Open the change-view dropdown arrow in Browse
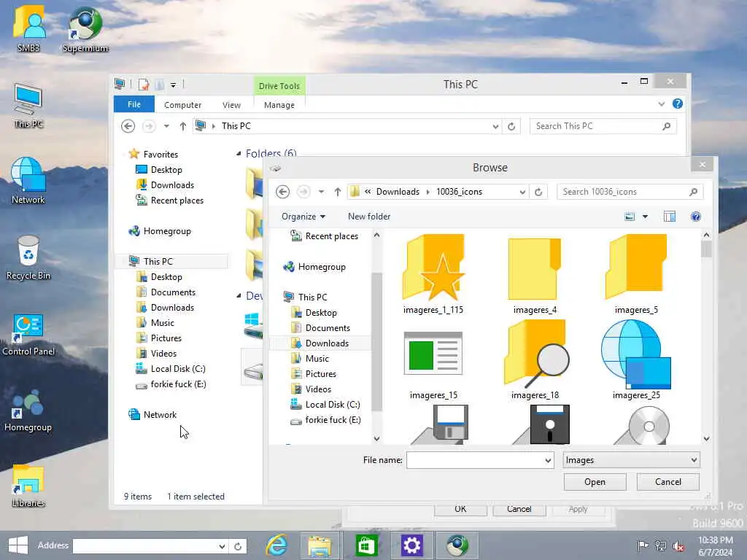This screenshot has height=560, width=747. (645, 217)
